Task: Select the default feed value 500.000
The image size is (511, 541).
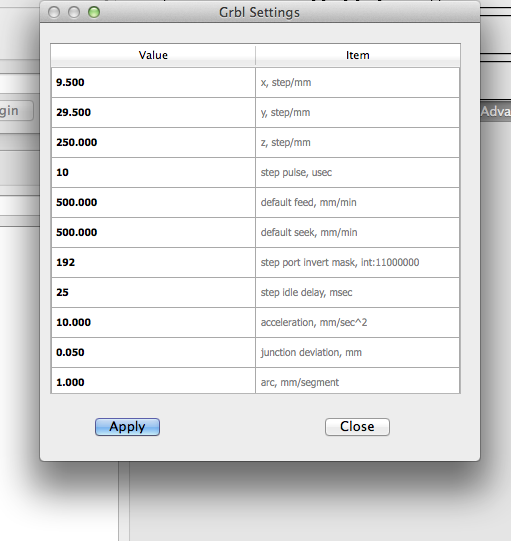Action: tap(153, 203)
